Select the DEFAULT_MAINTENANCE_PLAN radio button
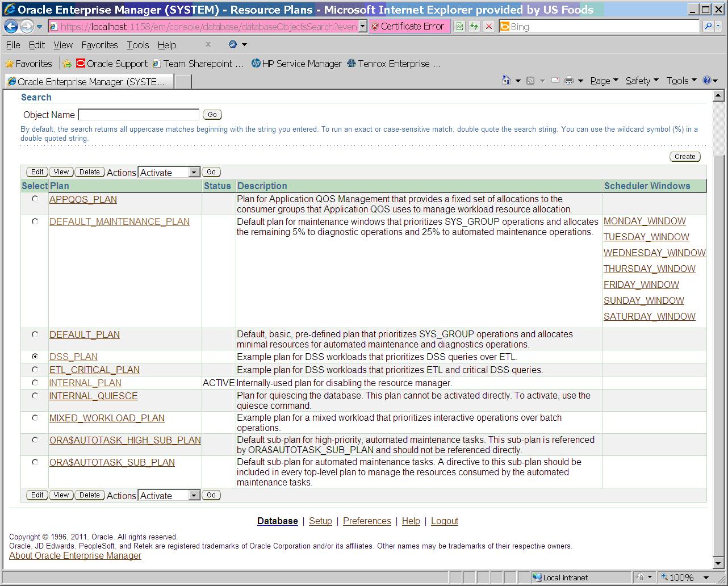 click(35, 221)
